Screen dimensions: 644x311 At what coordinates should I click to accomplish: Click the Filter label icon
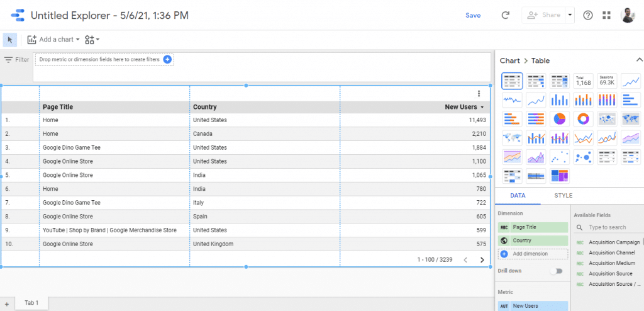click(x=9, y=60)
